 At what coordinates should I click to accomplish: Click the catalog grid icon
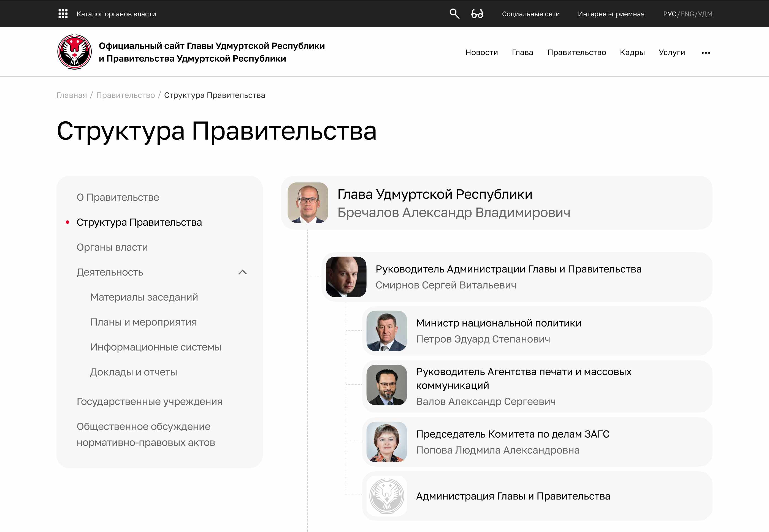(x=63, y=14)
